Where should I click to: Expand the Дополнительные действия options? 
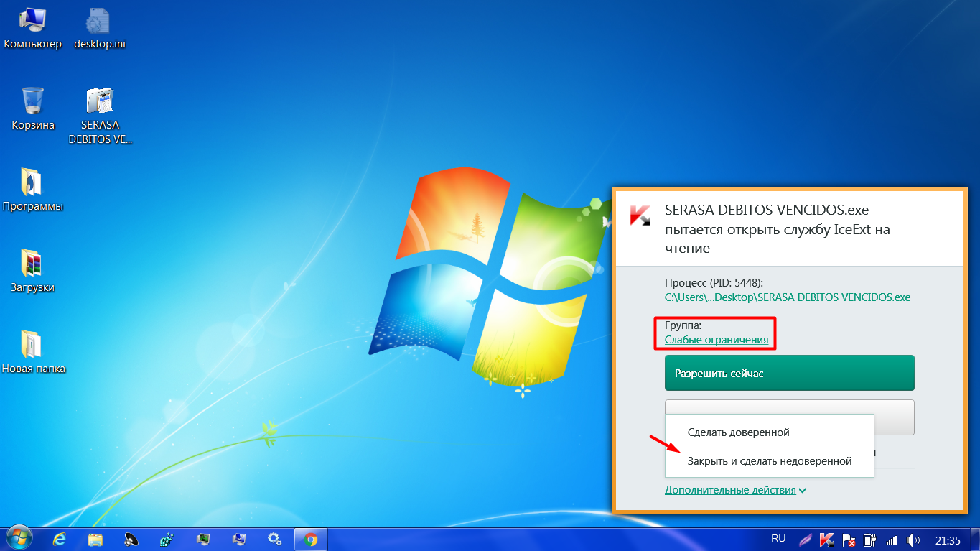point(735,490)
